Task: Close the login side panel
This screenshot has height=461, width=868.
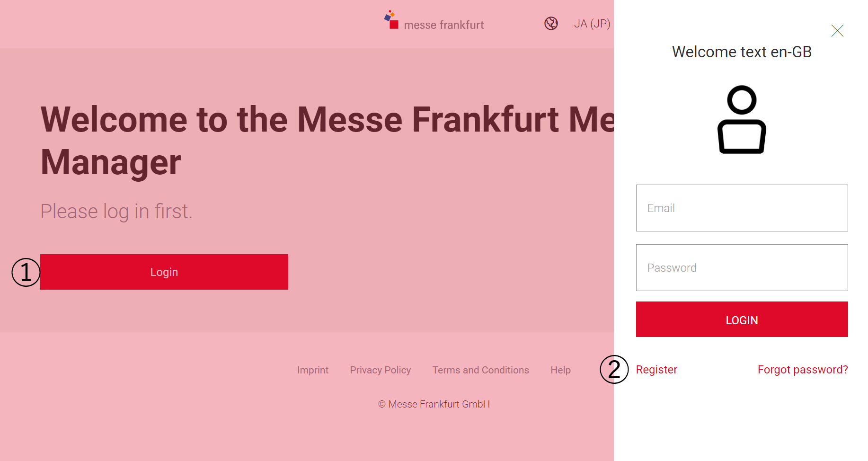Action: [x=837, y=31]
